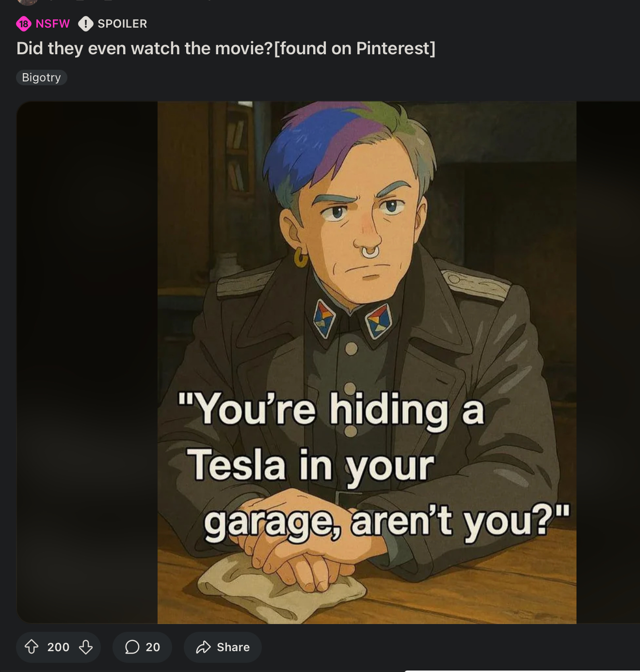The image size is (640, 672).
Task: Click the pink 18 NSFW badge icon
Action: (x=24, y=24)
